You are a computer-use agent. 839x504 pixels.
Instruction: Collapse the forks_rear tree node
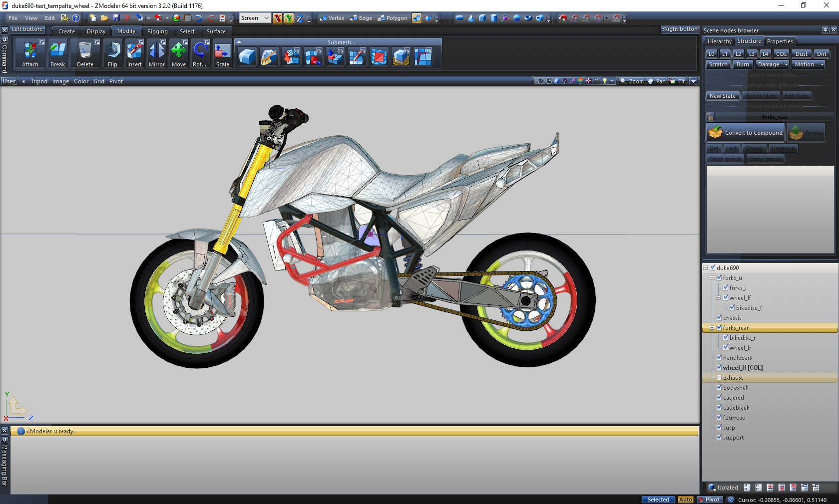click(x=712, y=328)
